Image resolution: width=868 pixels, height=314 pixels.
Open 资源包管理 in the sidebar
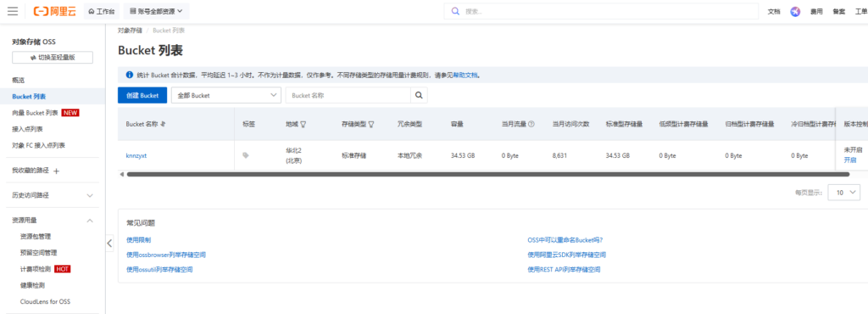tap(36, 237)
